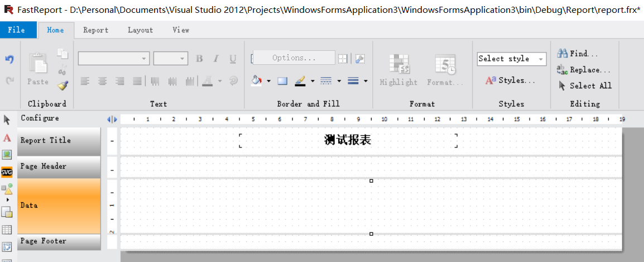Image resolution: width=644 pixels, height=262 pixels.
Task: Choose the SVG object tool
Action: click(x=7, y=172)
